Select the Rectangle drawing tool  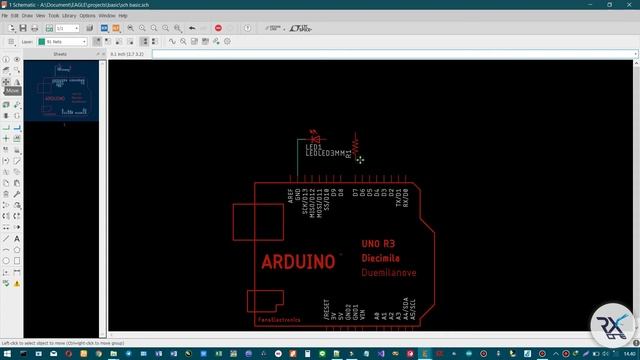[17, 261]
